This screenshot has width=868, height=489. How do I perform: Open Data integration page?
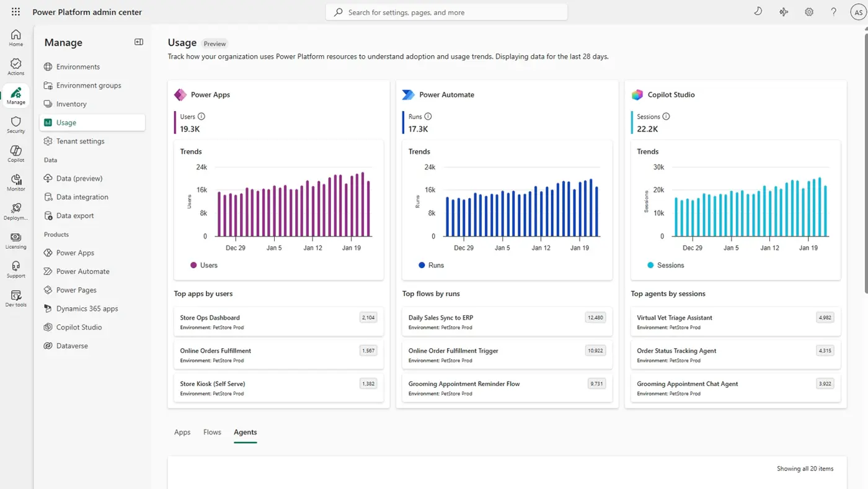(x=92, y=197)
